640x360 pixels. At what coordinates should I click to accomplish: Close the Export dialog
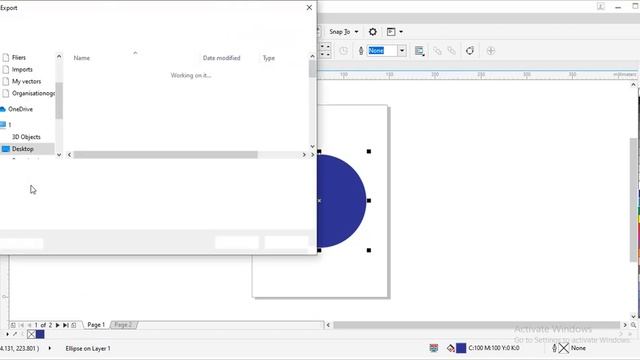click(309, 7)
